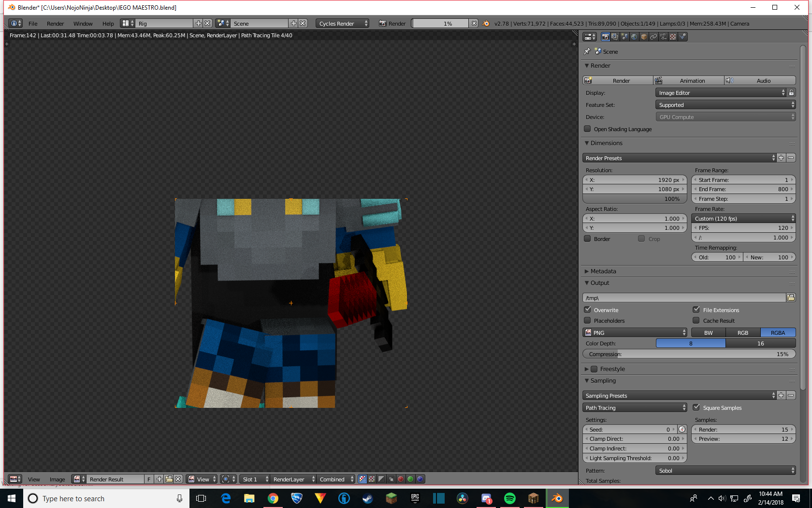Viewport: 812px width, 508px height.
Task: Show blue channel only
Action: (x=420, y=479)
